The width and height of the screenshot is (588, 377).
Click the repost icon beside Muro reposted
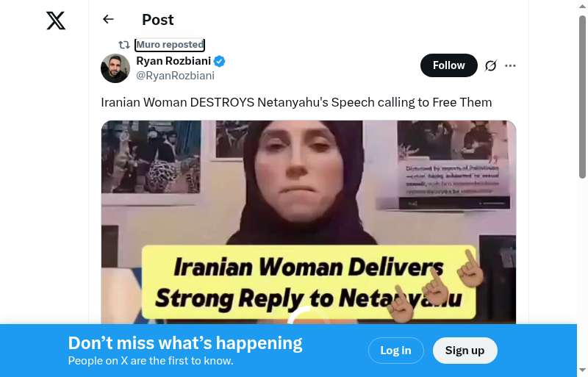[x=124, y=45]
